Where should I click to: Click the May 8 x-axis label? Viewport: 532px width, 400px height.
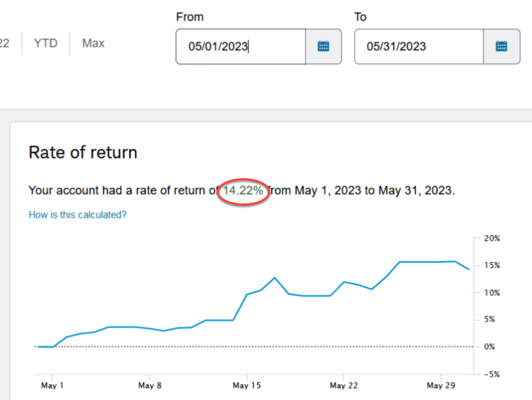(x=150, y=386)
